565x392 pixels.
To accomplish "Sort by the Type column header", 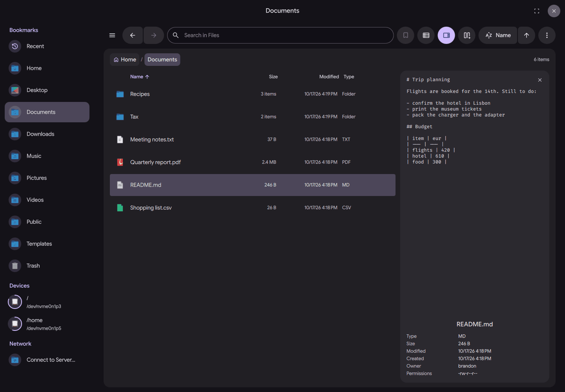I will click(x=349, y=77).
